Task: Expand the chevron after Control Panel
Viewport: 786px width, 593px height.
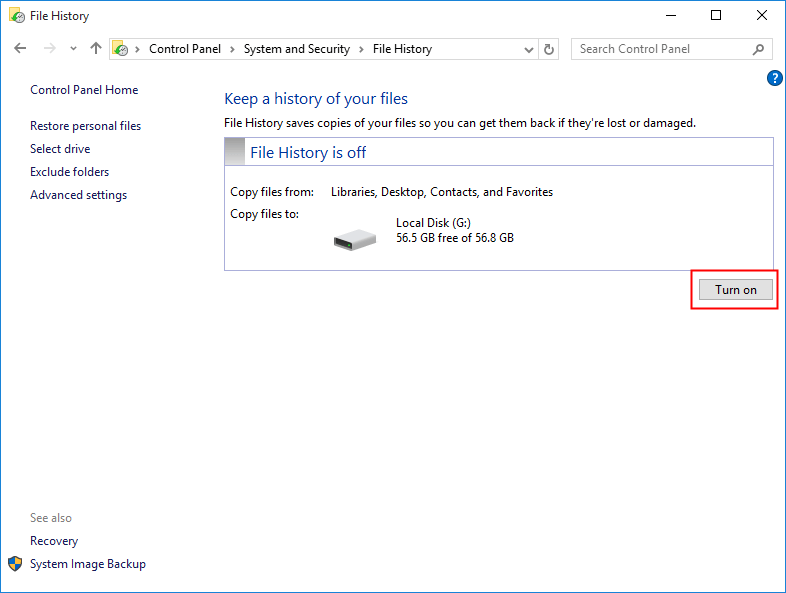Action: tap(232, 49)
